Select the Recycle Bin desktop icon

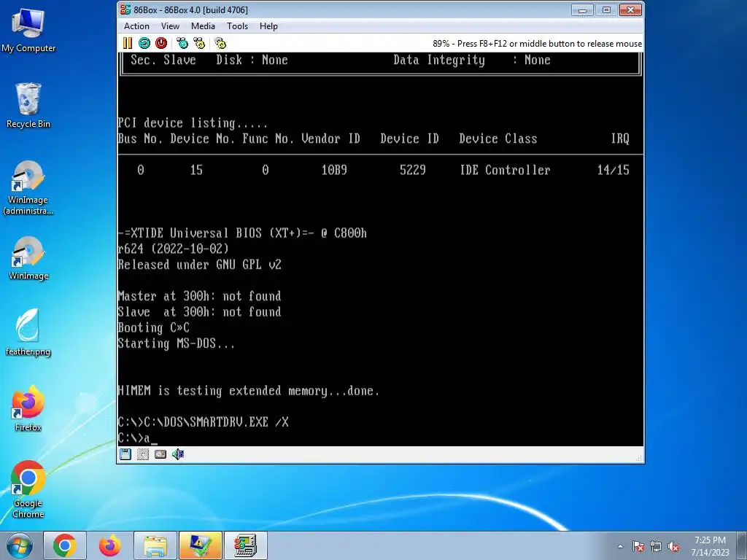28,106
